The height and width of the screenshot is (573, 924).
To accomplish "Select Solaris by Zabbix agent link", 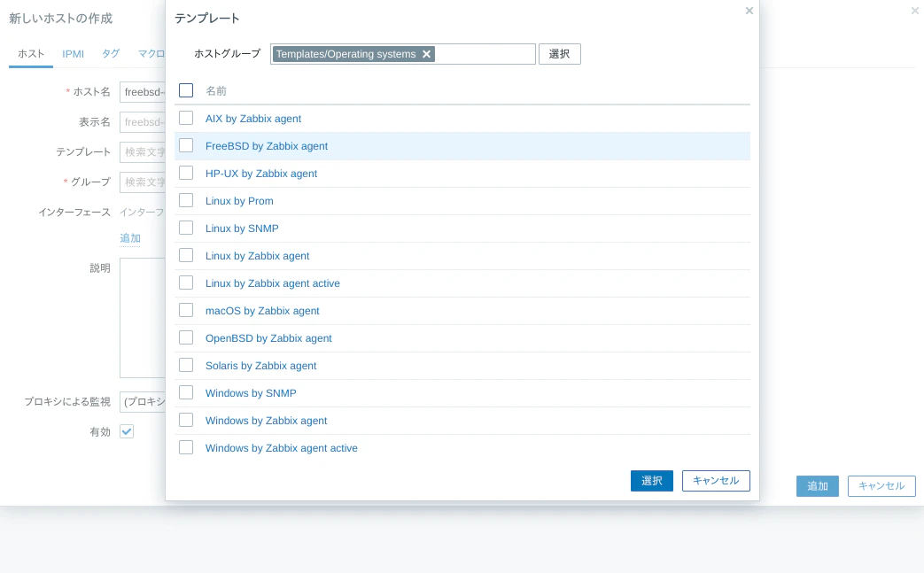I will click(x=261, y=366).
